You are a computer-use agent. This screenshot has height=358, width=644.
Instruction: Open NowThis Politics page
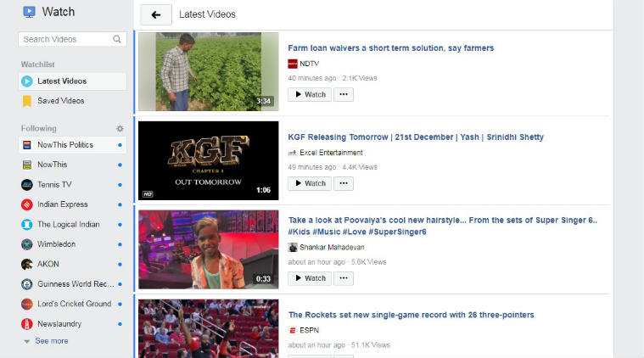click(x=72, y=145)
